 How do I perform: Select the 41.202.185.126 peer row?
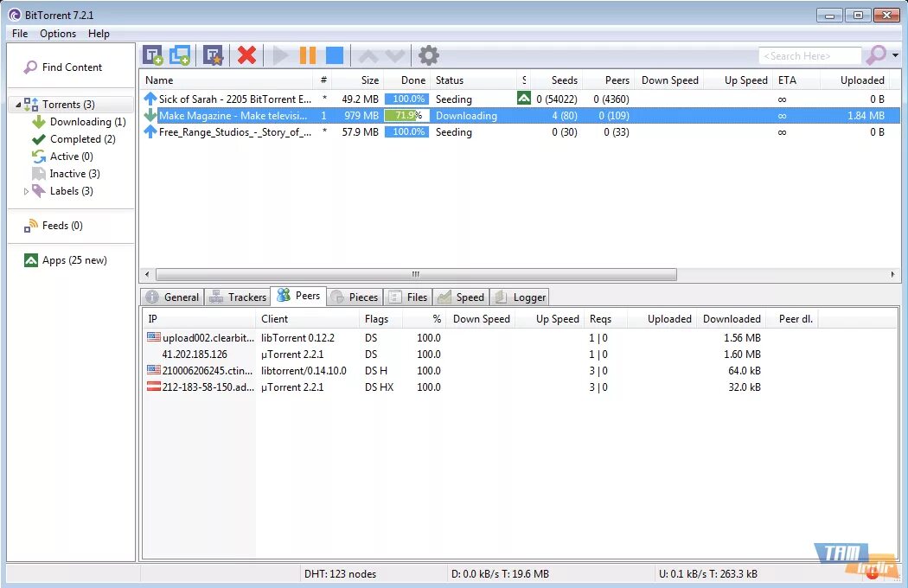click(520, 354)
